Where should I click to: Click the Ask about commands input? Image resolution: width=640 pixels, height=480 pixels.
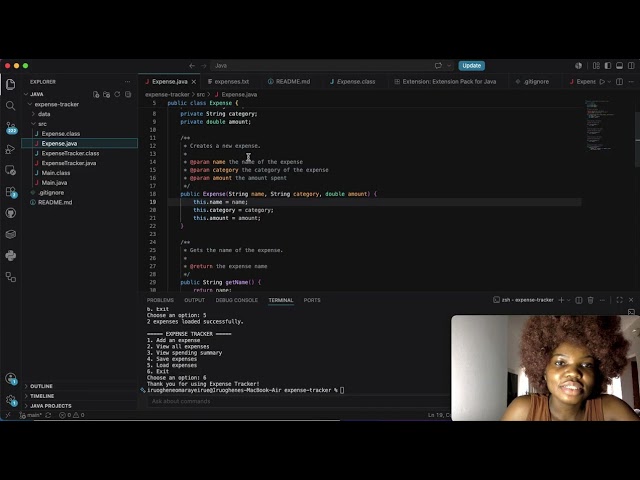click(298, 401)
